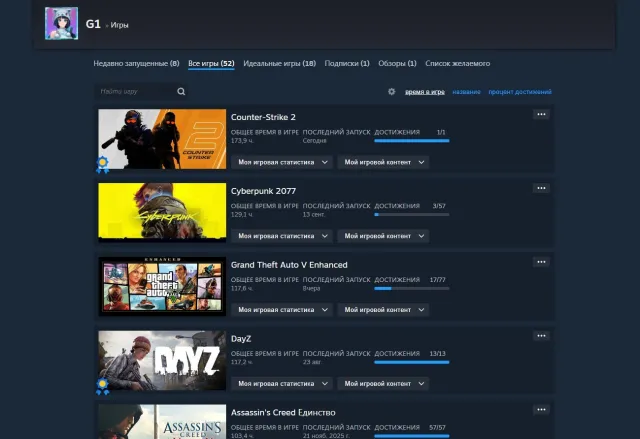Open the Counter-Strike 2 title link
Screen dimensions: 640x439
click(x=263, y=117)
